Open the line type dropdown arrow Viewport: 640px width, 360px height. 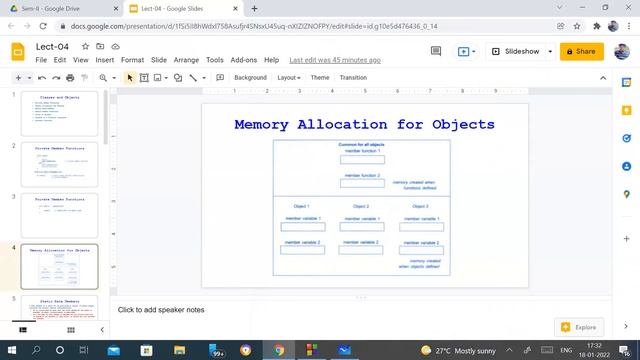(204, 78)
